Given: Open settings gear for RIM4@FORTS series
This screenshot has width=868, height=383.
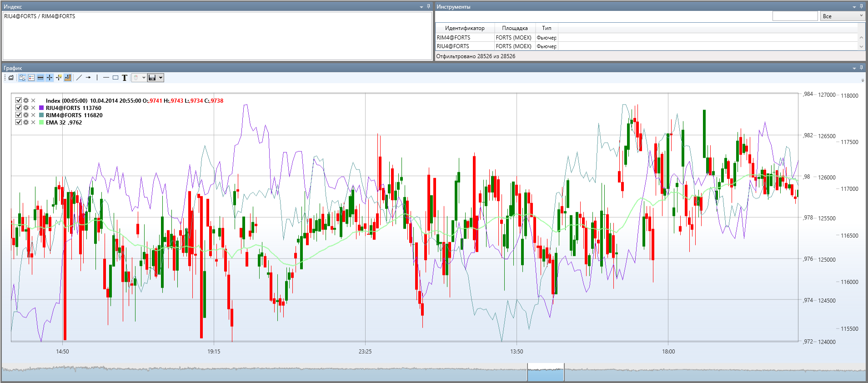Looking at the screenshot, I should [x=26, y=115].
